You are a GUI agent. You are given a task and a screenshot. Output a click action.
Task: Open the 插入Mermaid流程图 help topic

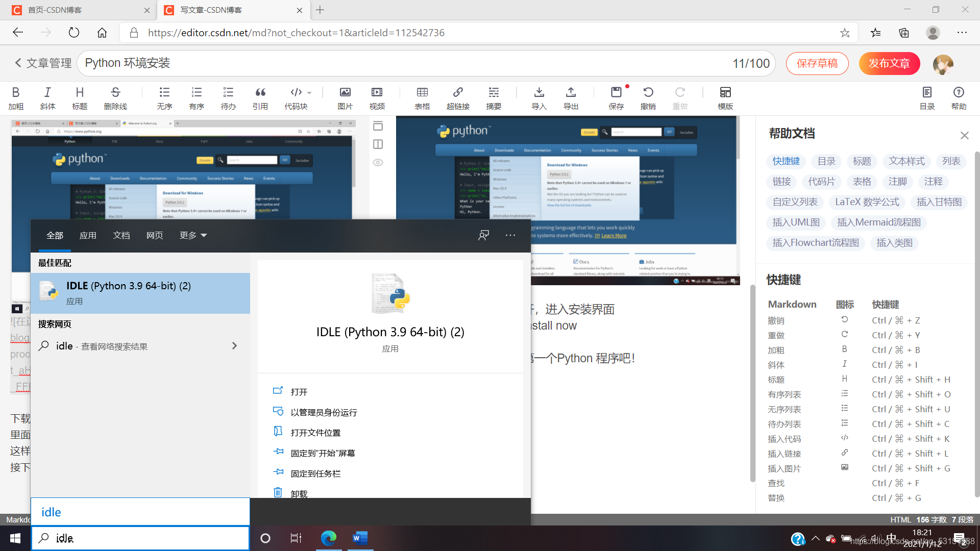pyautogui.click(x=879, y=222)
